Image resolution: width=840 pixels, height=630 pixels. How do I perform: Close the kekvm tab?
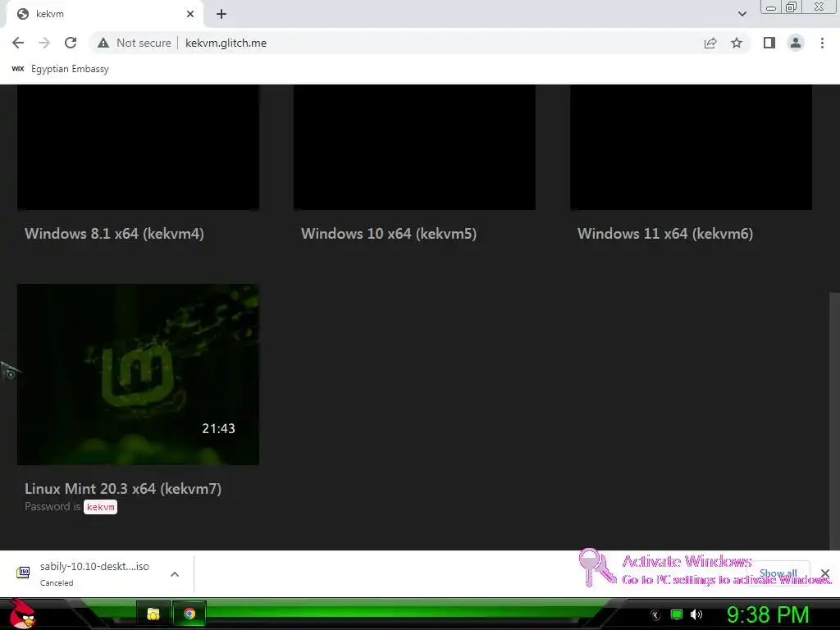pos(190,14)
